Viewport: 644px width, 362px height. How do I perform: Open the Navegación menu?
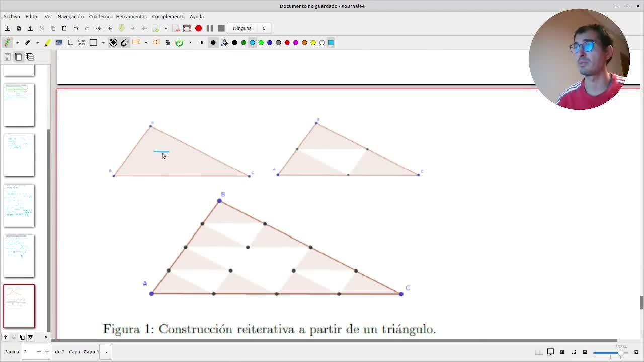click(x=70, y=16)
